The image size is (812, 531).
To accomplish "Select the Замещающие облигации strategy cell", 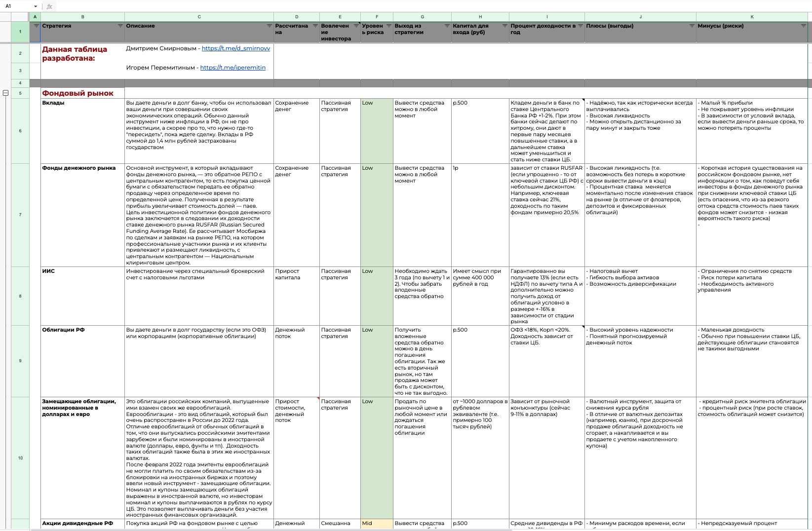I will click(82, 458).
